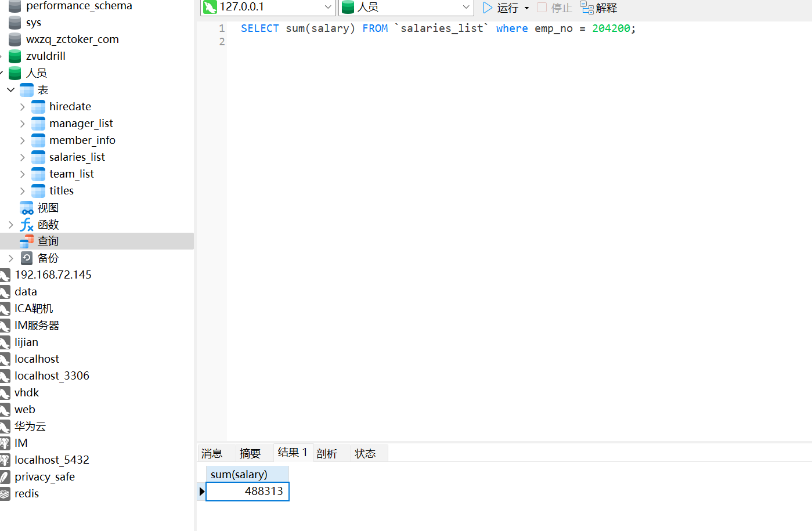This screenshot has height=531, width=812.
Task: Click the localhost_5432 PostgreSQL icon
Action: click(x=5, y=460)
